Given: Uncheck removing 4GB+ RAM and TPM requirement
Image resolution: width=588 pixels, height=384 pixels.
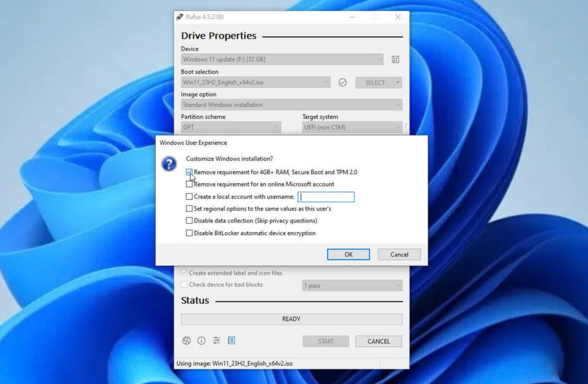Looking at the screenshot, I should 189,171.
